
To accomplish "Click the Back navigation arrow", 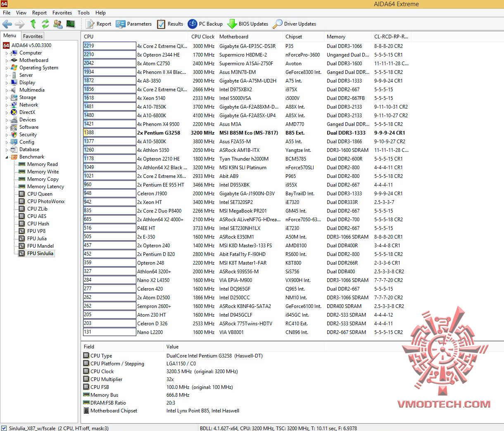I will pos(7,24).
